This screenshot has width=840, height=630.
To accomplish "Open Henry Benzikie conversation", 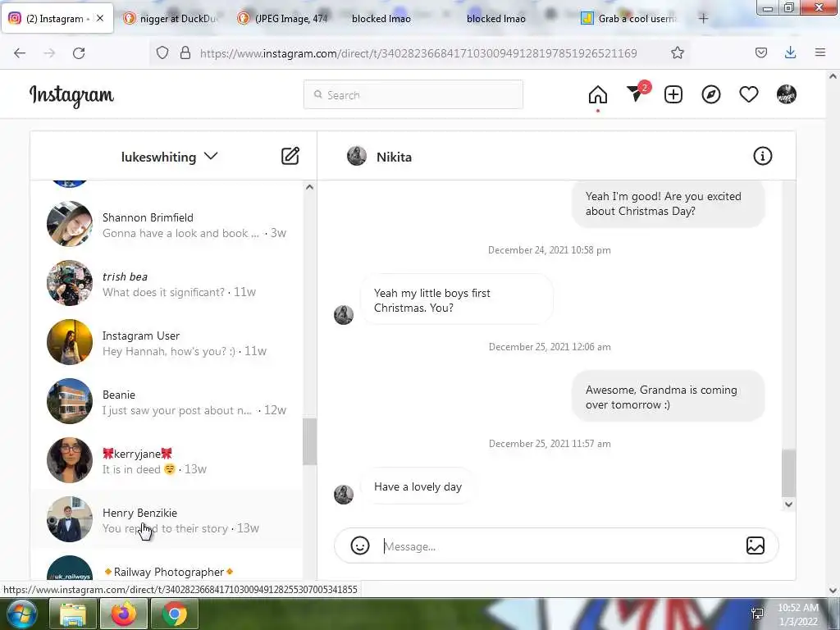I will tap(166, 519).
